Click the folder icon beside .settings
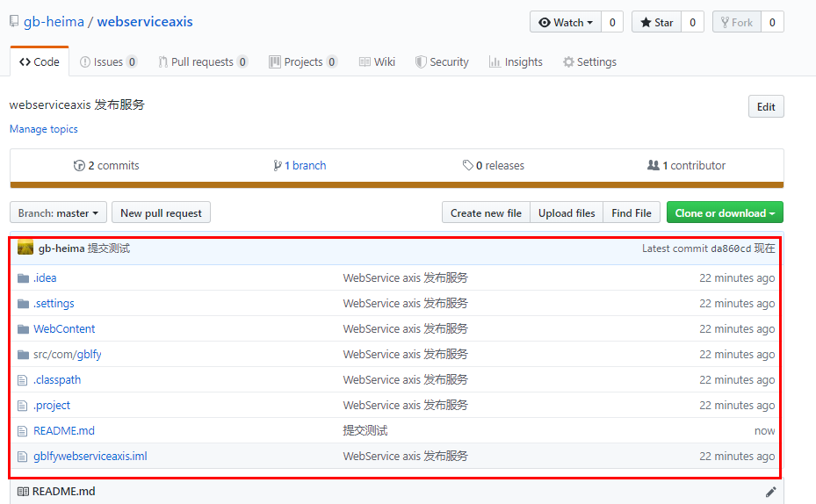Screen dimensions: 816x504 click(x=23, y=304)
